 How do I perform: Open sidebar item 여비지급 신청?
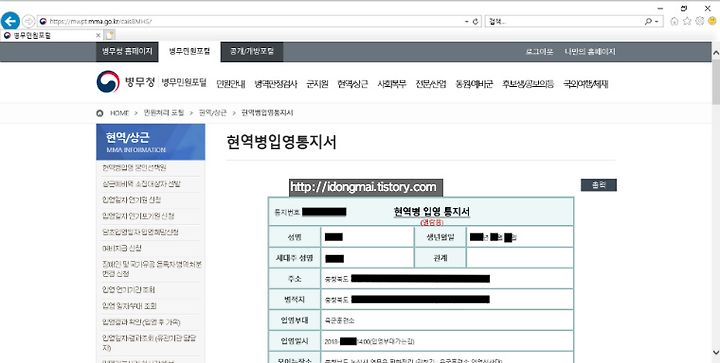122,248
